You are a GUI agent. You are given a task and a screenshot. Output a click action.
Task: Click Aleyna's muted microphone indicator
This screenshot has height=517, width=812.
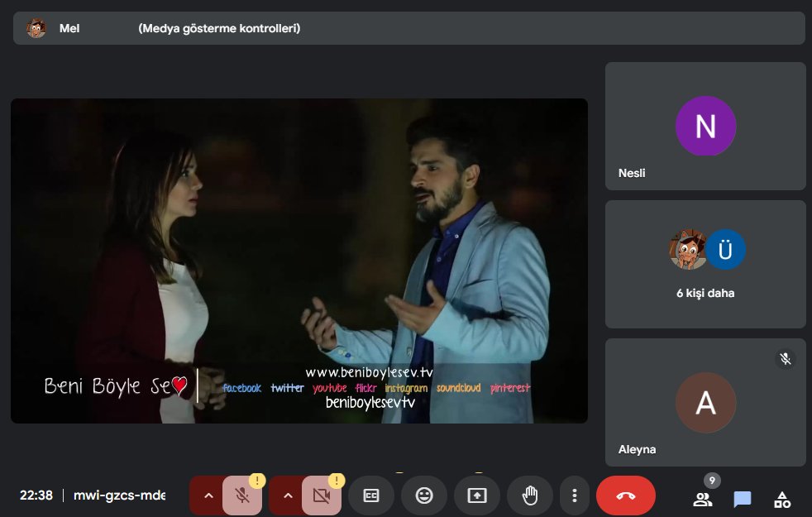click(x=785, y=358)
